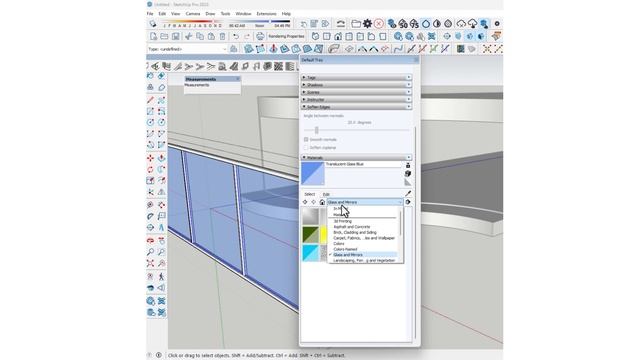The image size is (640, 360).
Task: Switch to the materials Edit tab
Action: click(326, 194)
